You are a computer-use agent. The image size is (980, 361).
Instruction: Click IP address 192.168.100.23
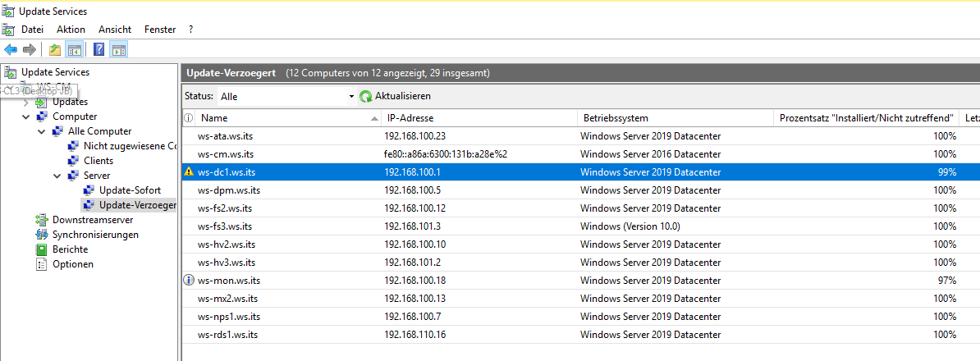coord(415,136)
